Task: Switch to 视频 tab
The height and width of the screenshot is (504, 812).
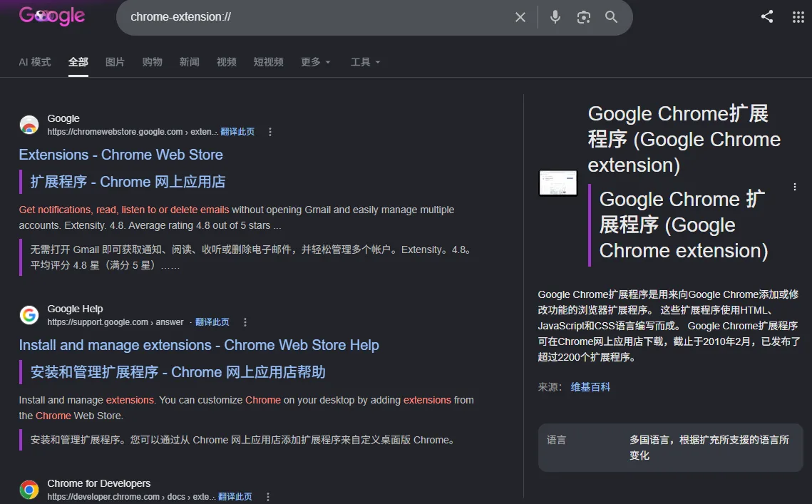Action: pos(226,62)
